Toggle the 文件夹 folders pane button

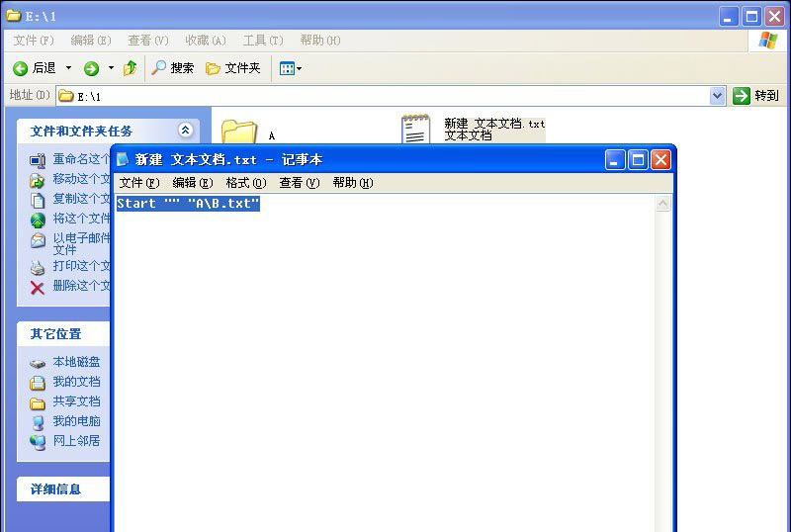(232, 68)
